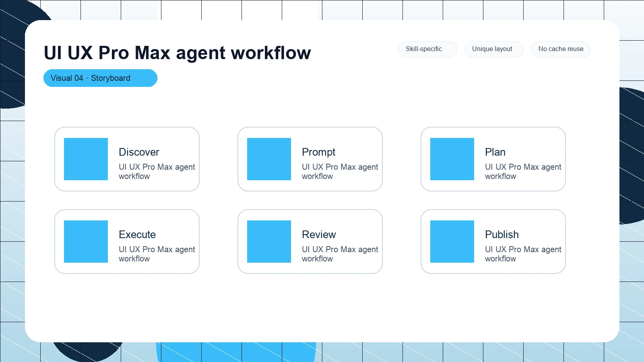Click the blue thumbnail in Execute card
644x362 pixels.
(x=86, y=241)
